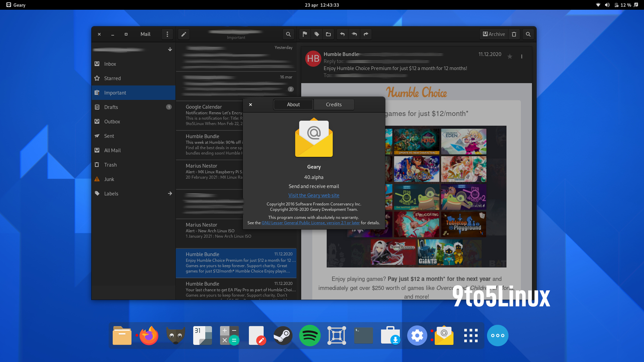
Task: Open the main application menu
Action: pyautogui.click(x=167, y=34)
